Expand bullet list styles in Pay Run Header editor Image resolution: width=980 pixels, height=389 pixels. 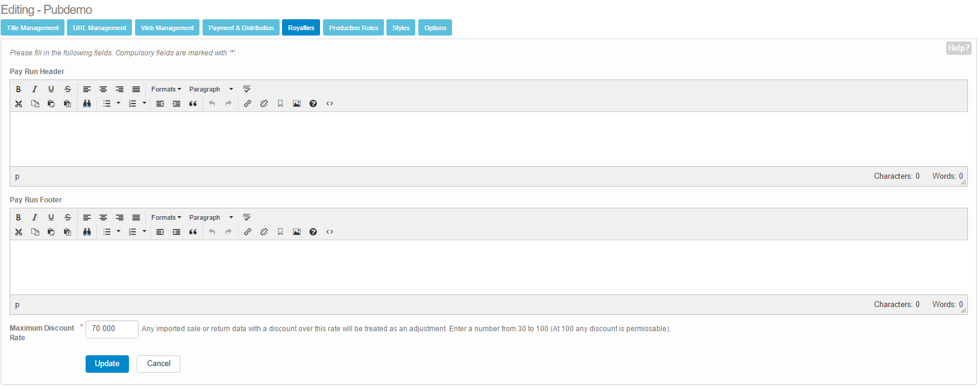[x=118, y=104]
